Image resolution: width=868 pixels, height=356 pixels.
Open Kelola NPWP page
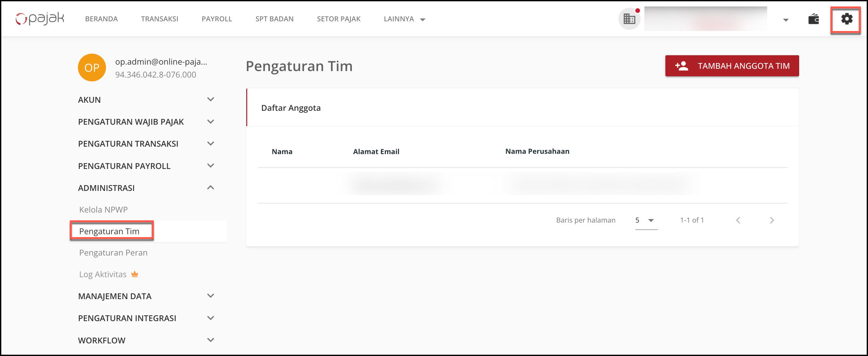[103, 209]
